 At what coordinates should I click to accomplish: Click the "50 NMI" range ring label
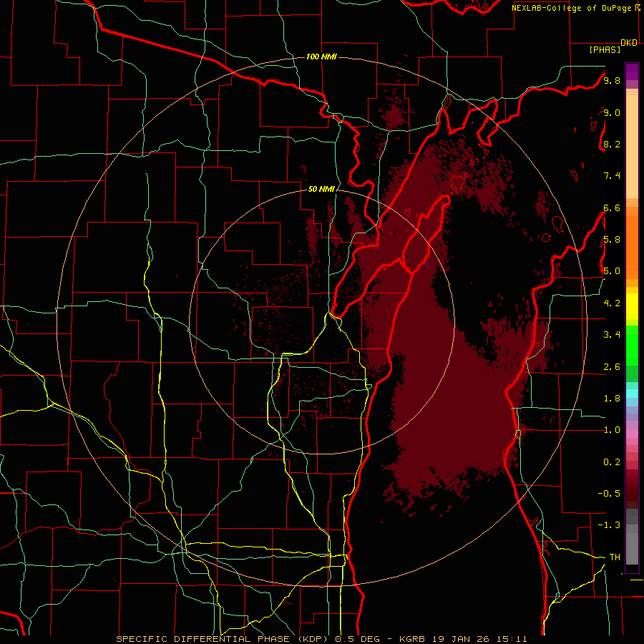click(x=321, y=190)
